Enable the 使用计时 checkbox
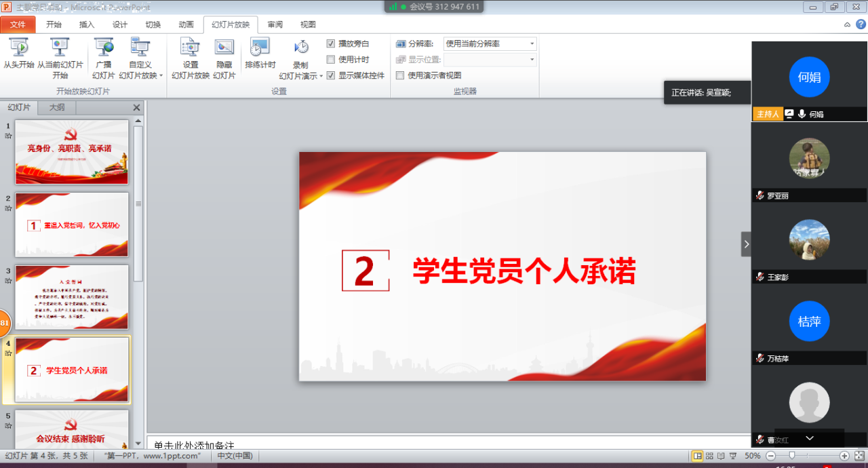This screenshot has height=468, width=868. point(331,60)
